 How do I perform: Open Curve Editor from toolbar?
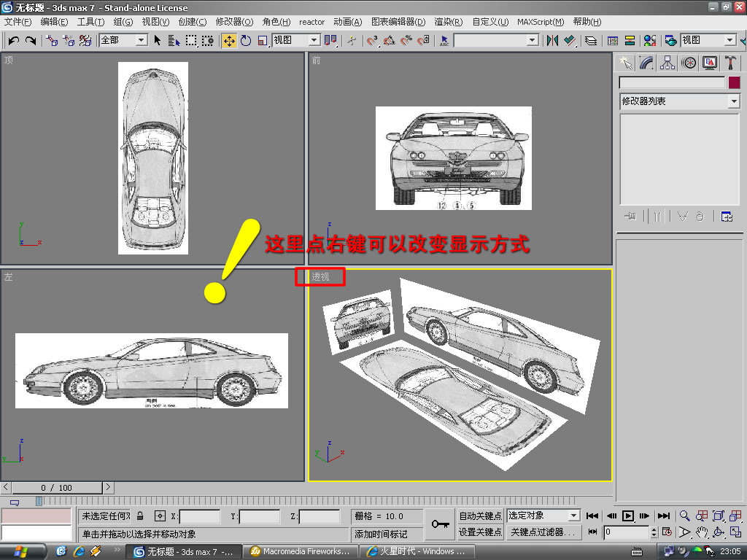613,41
